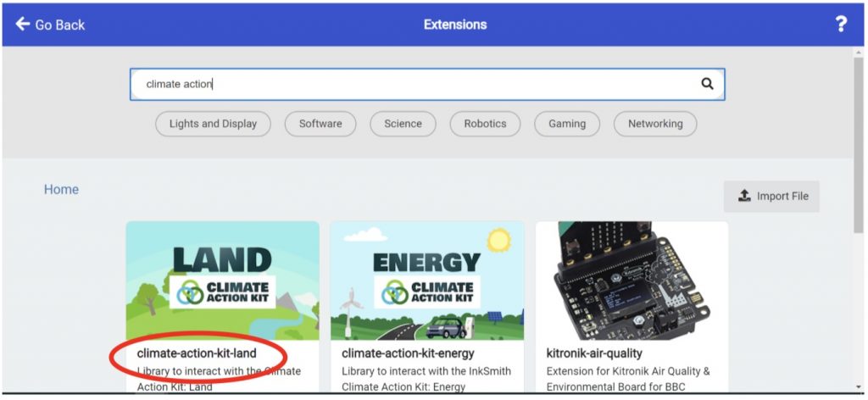Click the Kitronik air quality board image
Screen dimensions: 868x400
(632, 281)
